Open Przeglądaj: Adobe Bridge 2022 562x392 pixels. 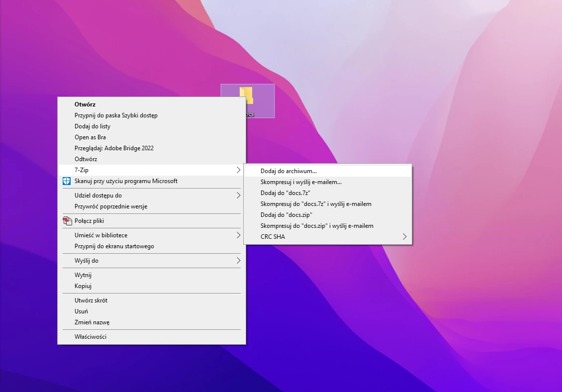coord(114,148)
